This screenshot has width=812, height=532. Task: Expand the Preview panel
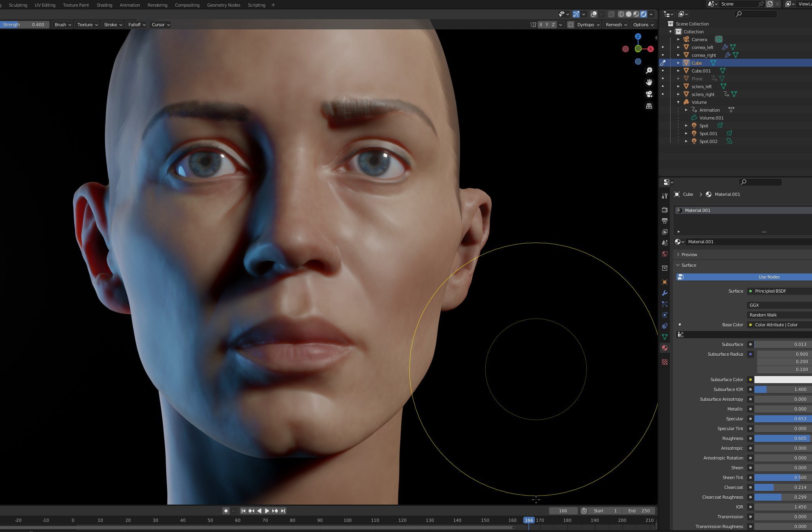click(x=689, y=255)
